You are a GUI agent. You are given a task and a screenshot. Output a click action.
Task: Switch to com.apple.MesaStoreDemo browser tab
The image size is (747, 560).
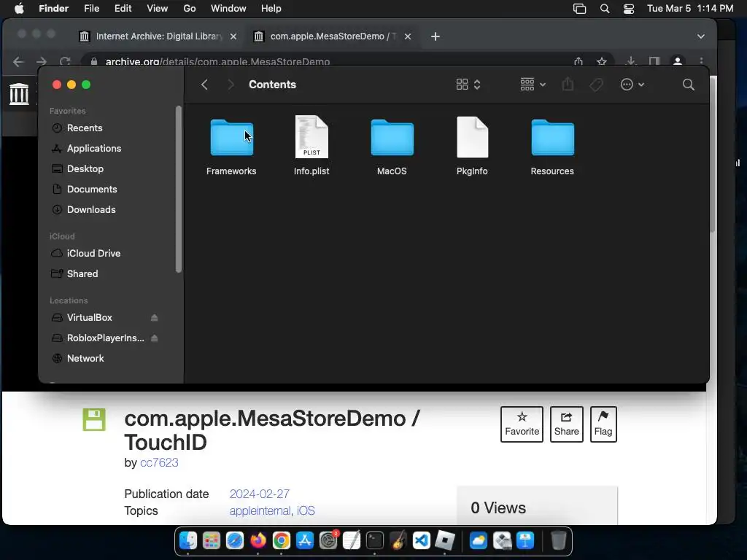click(x=332, y=36)
